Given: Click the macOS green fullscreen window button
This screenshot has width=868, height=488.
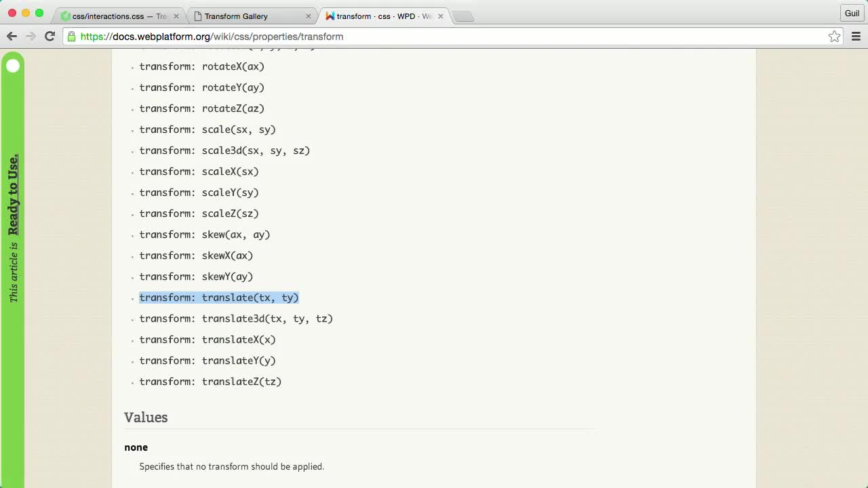Looking at the screenshot, I should [39, 14].
